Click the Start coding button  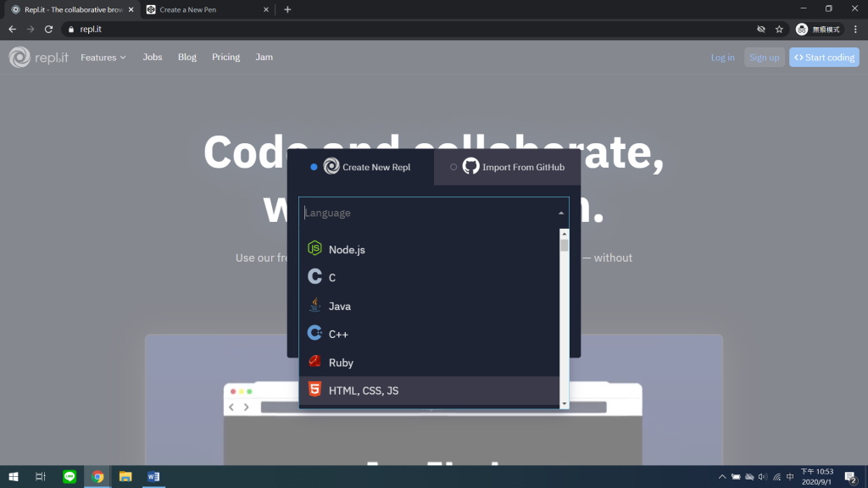(x=824, y=58)
